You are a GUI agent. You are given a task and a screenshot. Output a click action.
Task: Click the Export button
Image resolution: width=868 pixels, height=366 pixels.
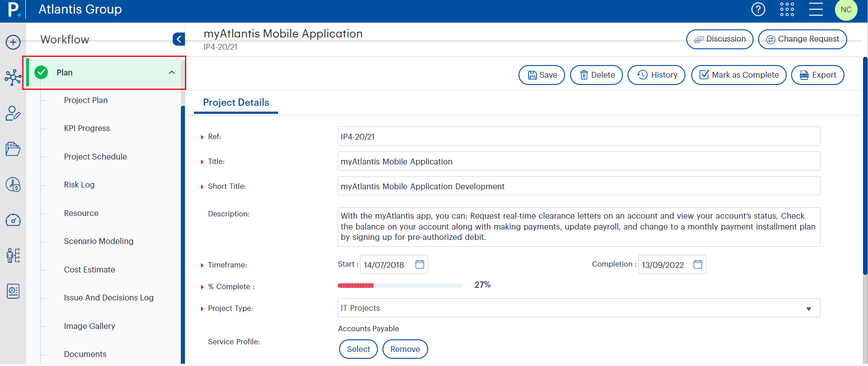coord(818,75)
